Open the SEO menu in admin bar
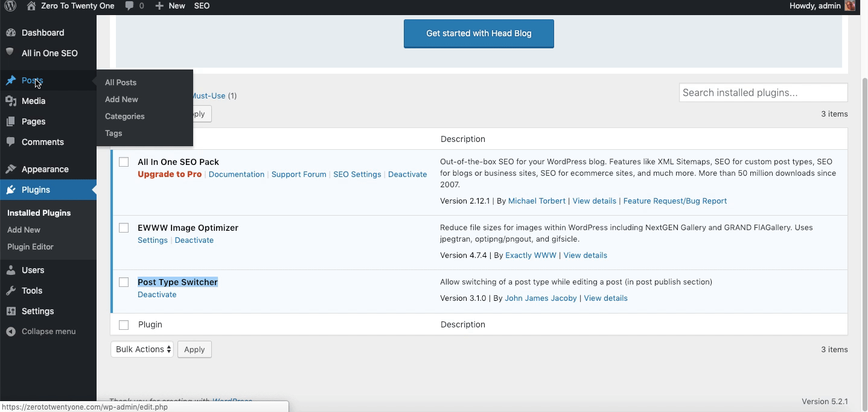 pyautogui.click(x=202, y=6)
